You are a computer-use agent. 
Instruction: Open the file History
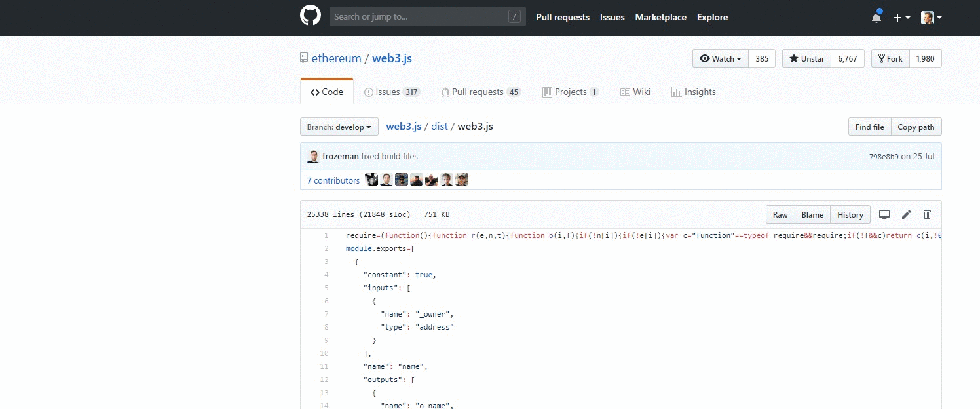[850, 214]
